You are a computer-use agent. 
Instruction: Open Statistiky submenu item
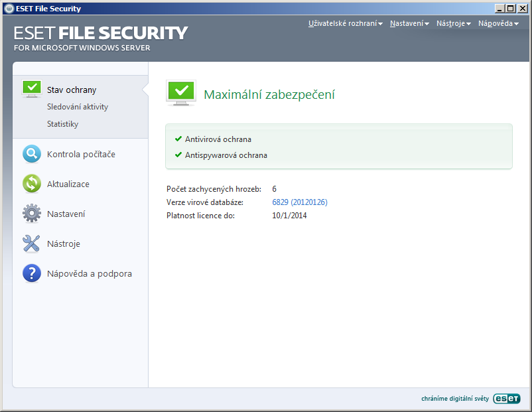point(62,124)
